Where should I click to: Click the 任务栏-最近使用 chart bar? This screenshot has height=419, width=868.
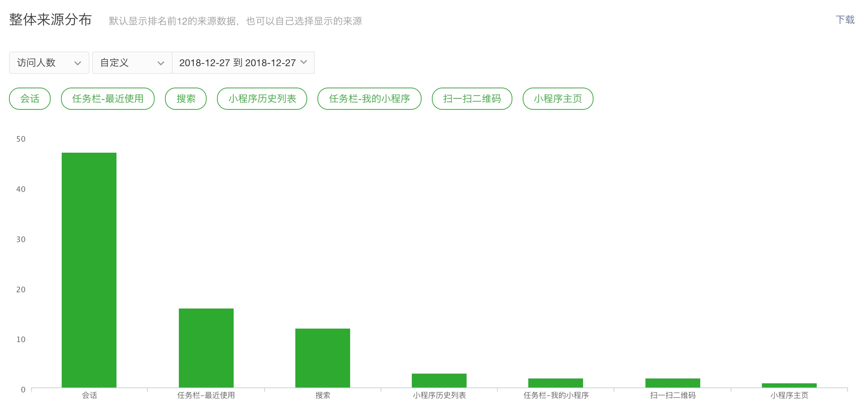click(x=206, y=348)
